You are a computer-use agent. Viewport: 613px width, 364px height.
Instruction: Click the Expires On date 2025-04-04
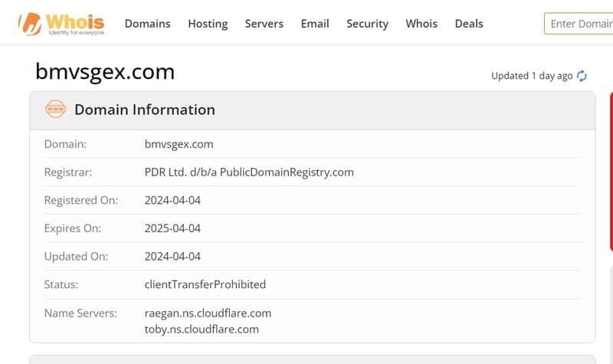[x=172, y=228]
